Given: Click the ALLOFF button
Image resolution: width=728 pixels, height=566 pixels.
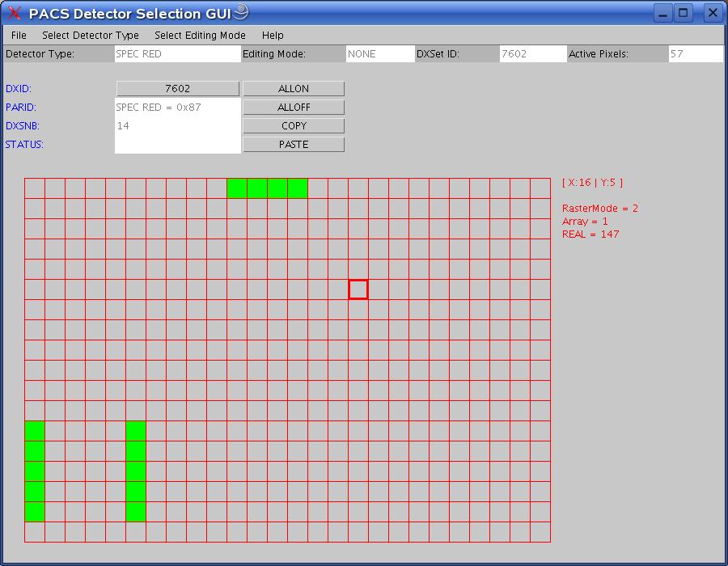Looking at the screenshot, I should 294,108.
